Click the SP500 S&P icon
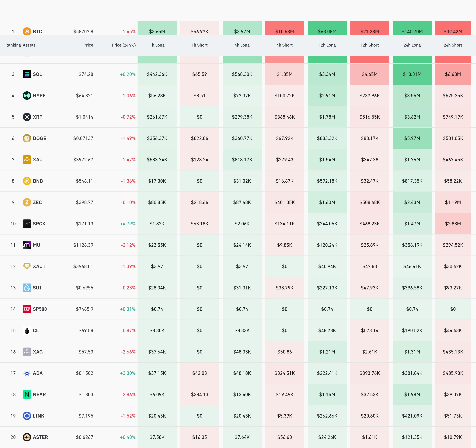 (27, 309)
